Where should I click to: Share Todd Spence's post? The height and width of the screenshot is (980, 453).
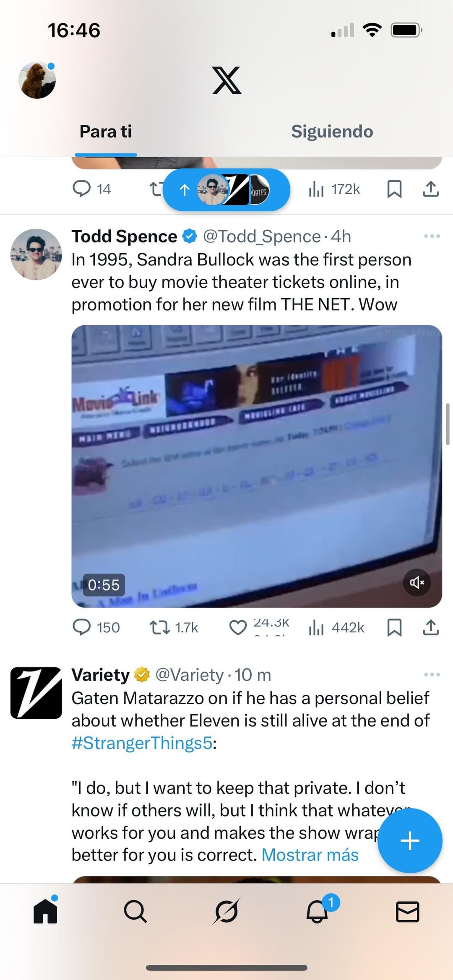(431, 627)
